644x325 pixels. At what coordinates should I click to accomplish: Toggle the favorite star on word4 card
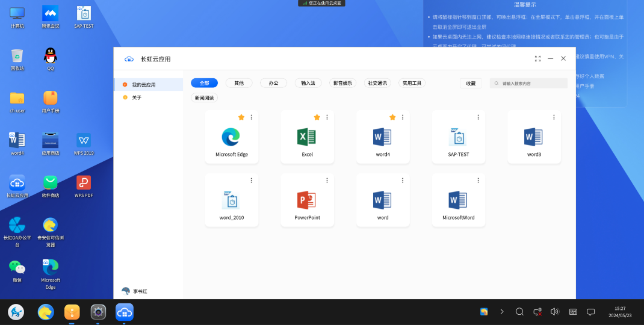pos(392,117)
